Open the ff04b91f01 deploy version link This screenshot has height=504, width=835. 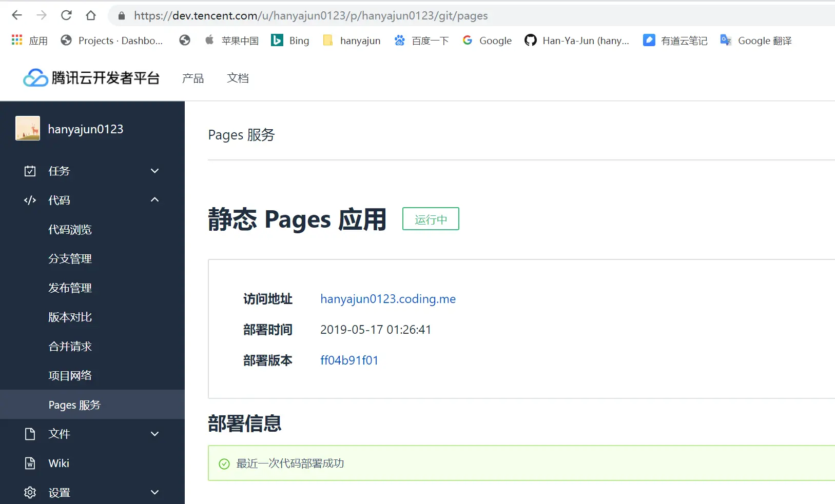coord(349,360)
